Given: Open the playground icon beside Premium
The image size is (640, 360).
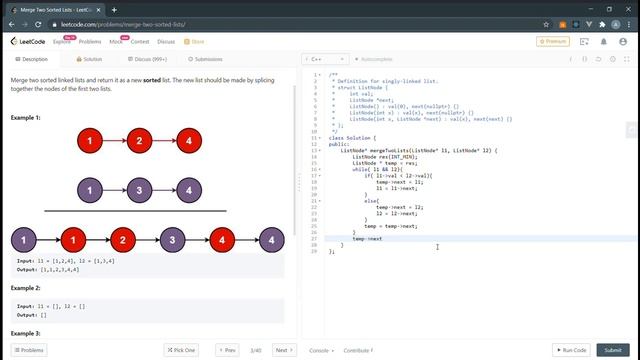Looking at the screenshot, I should click(584, 42).
